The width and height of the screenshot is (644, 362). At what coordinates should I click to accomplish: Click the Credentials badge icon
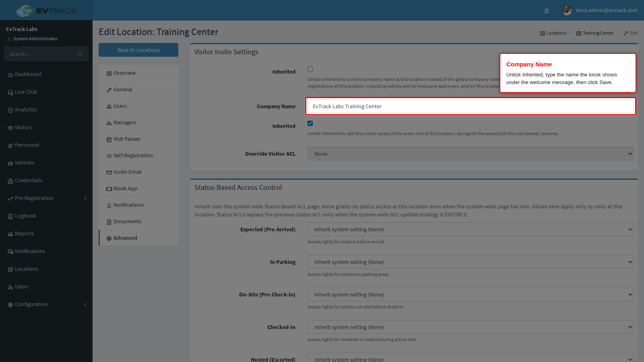point(10,181)
